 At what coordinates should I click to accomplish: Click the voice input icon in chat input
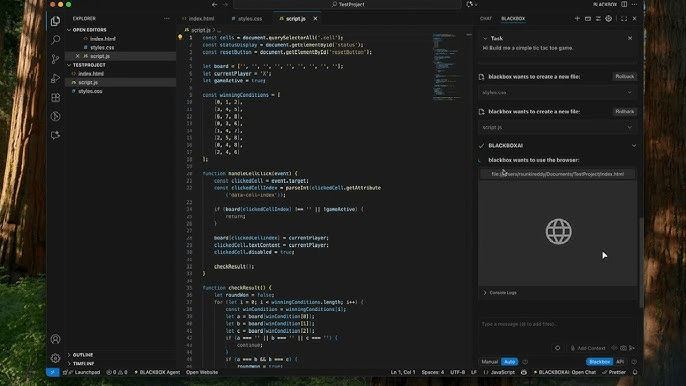pos(615,348)
